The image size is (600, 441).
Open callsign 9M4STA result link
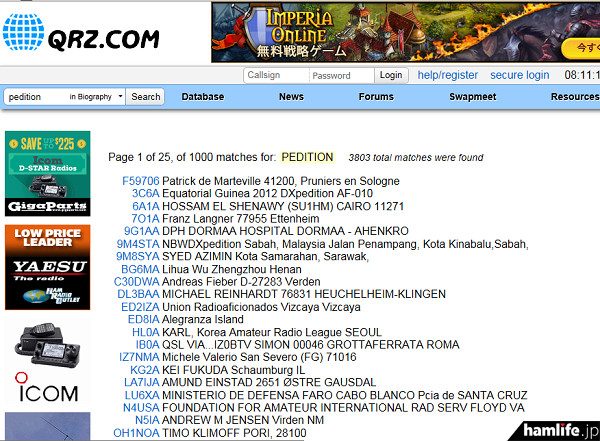tap(138, 244)
